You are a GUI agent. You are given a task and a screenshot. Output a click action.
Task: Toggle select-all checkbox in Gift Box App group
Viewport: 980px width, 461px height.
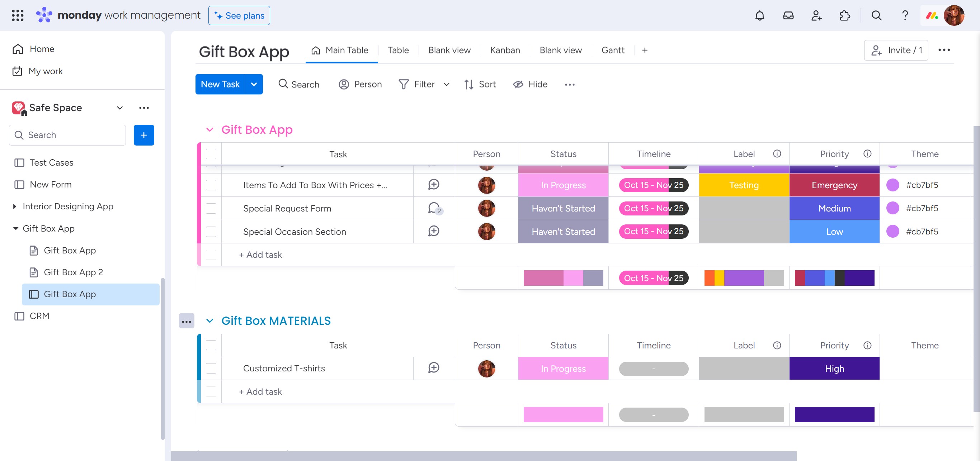211,154
